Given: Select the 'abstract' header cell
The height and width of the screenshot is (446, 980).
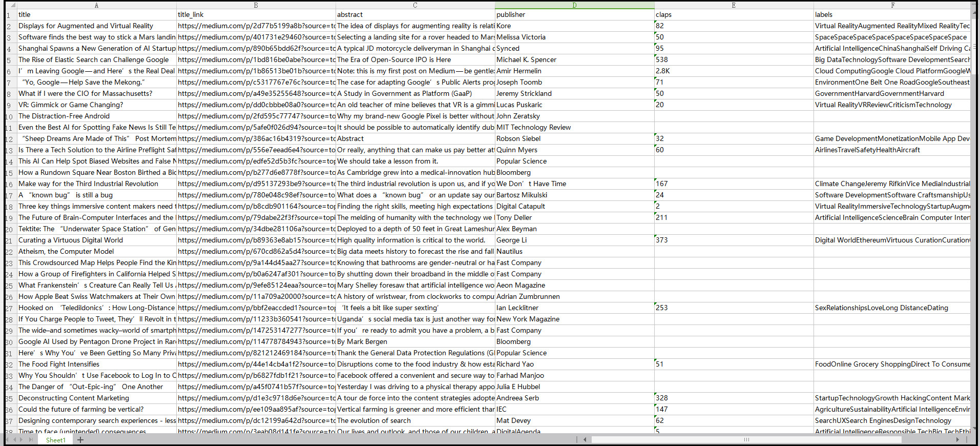Looking at the screenshot, I should pos(415,14).
